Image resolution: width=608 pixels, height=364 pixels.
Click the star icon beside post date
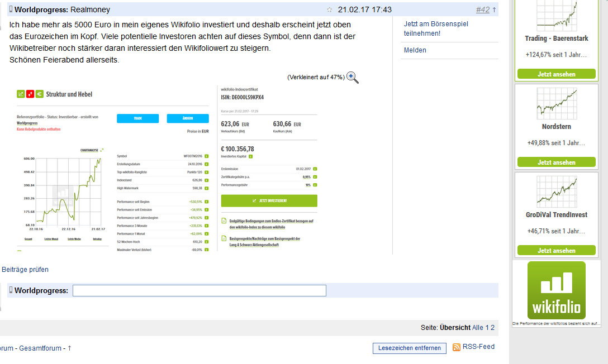pos(330,10)
